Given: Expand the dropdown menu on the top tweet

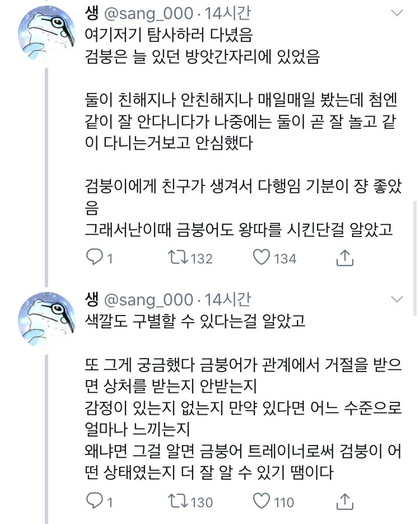Looking at the screenshot, I should tap(398, 13).
